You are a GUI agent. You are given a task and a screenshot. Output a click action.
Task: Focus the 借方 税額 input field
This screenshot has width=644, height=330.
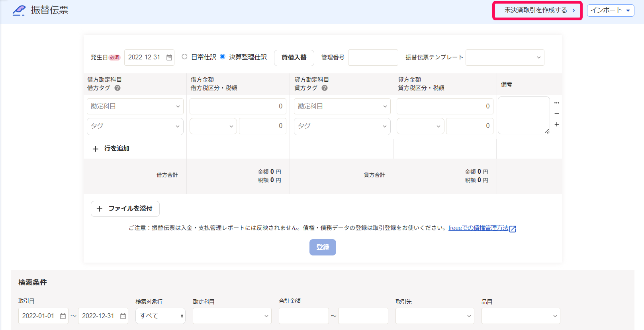click(x=262, y=126)
